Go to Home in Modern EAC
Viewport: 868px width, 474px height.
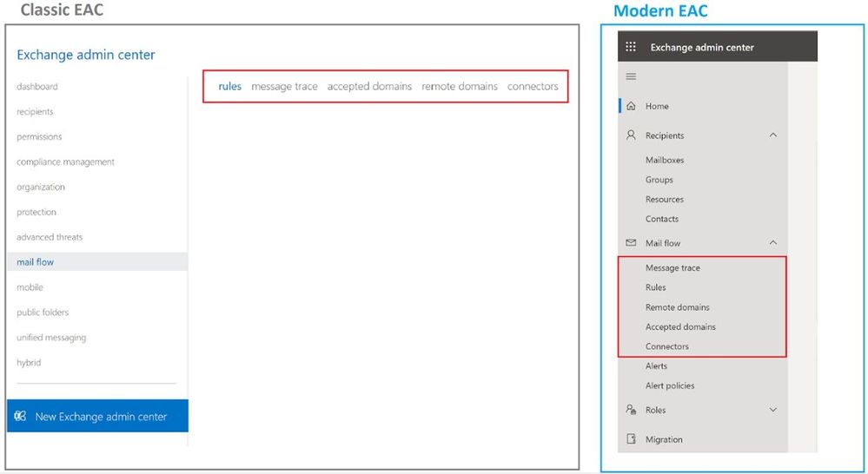coord(657,106)
